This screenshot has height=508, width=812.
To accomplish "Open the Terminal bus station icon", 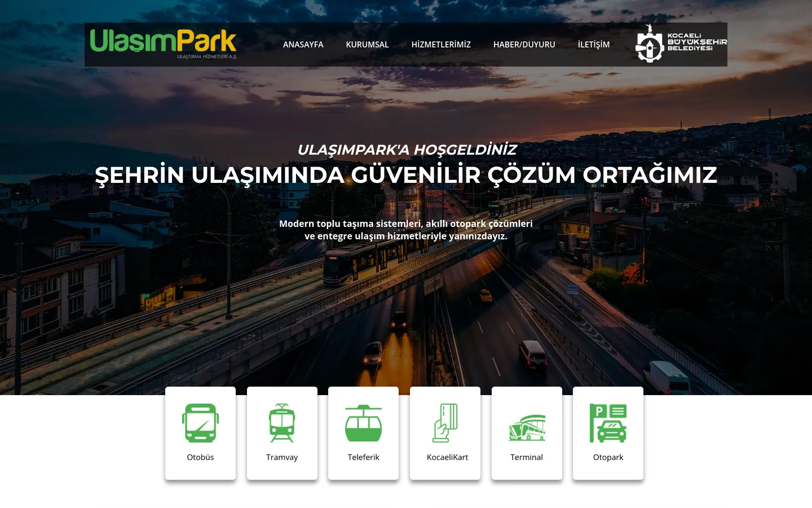I will click(527, 427).
